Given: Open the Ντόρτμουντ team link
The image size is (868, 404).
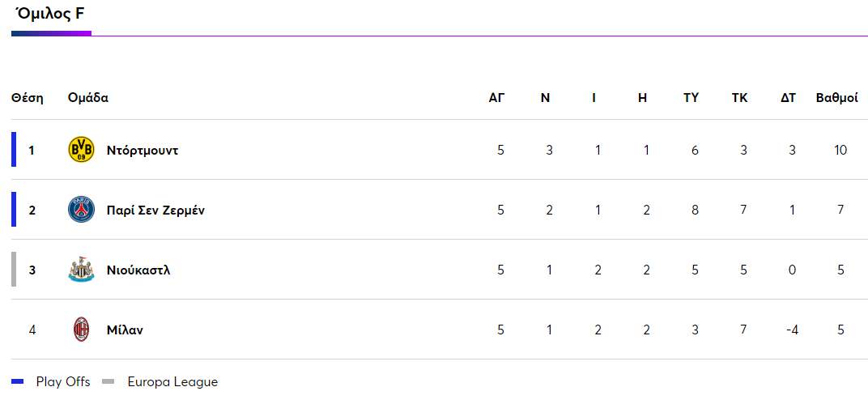Looking at the screenshot, I should tap(143, 150).
